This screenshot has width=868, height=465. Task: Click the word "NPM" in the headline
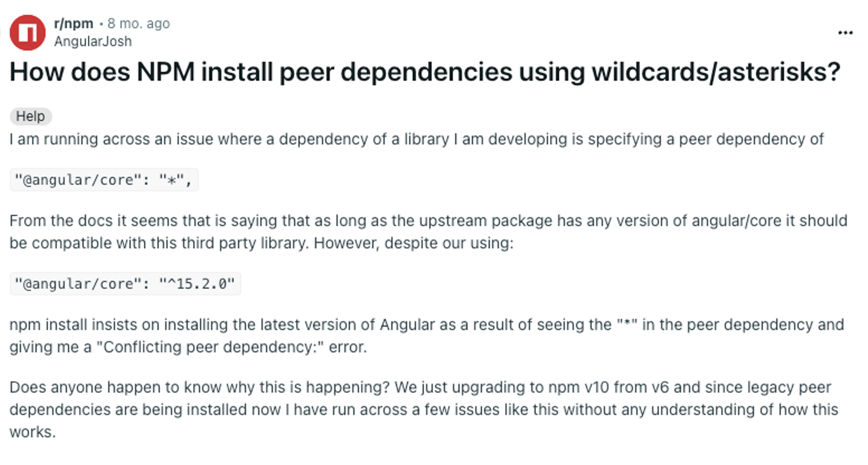(x=165, y=72)
